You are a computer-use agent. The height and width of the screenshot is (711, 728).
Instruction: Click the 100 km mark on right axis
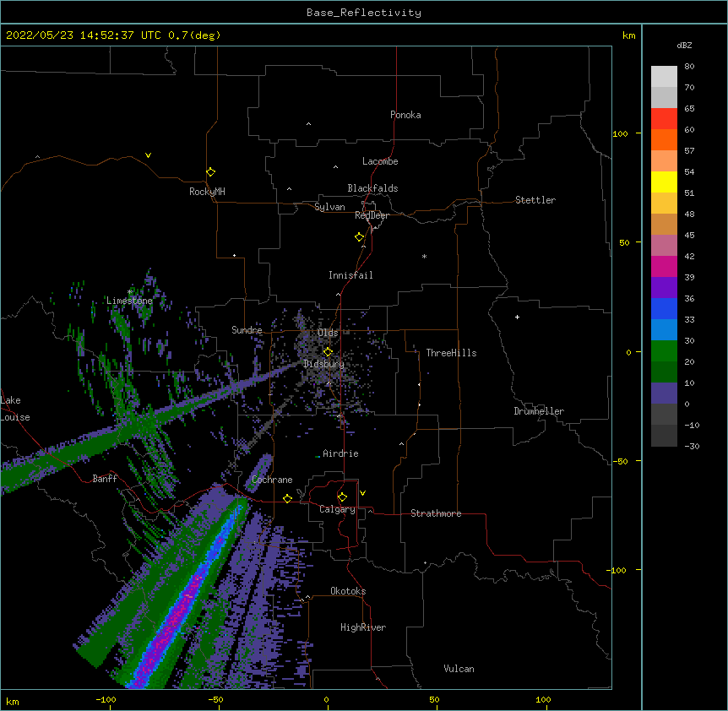click(620, 133)
